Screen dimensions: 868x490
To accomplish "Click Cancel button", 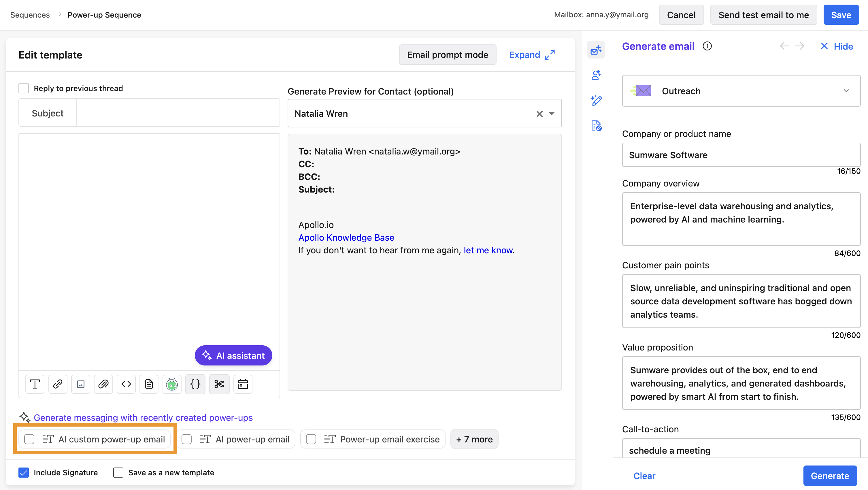I will click(681, 14).
